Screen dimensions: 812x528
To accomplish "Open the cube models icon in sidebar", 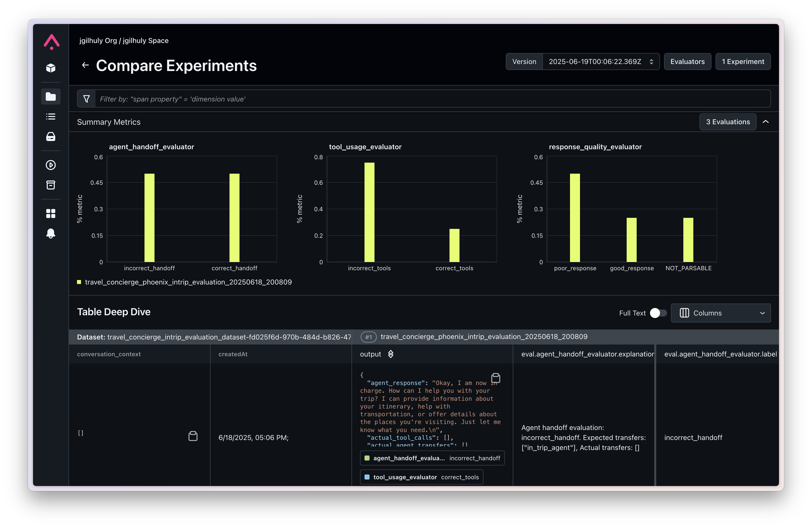I will coord(51,68).
